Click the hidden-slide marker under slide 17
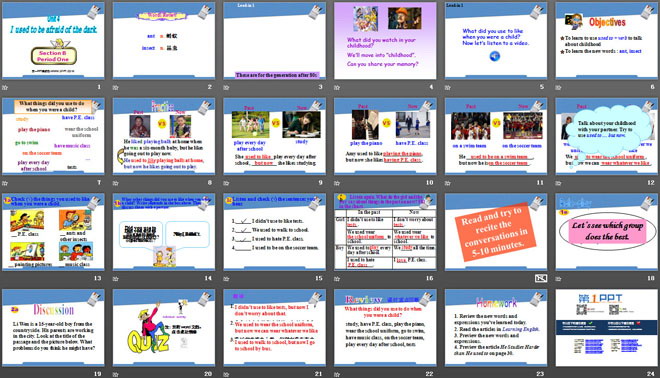 (x=541, y=278)
